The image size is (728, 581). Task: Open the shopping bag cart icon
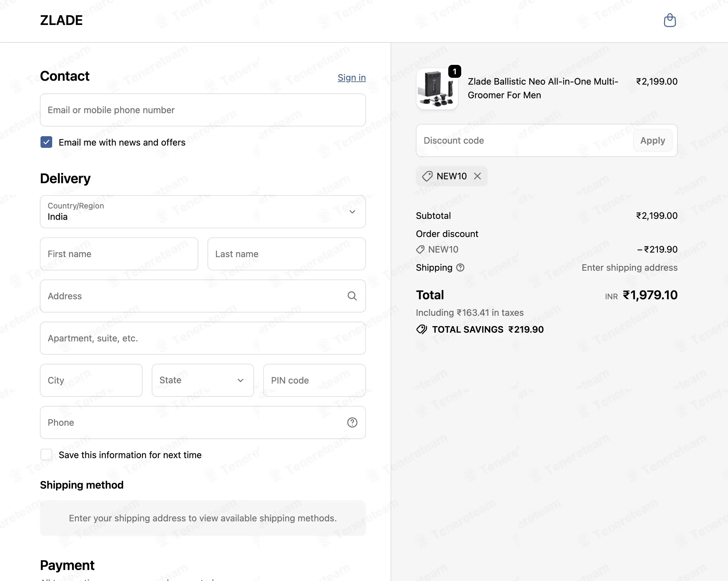(670, 20)
